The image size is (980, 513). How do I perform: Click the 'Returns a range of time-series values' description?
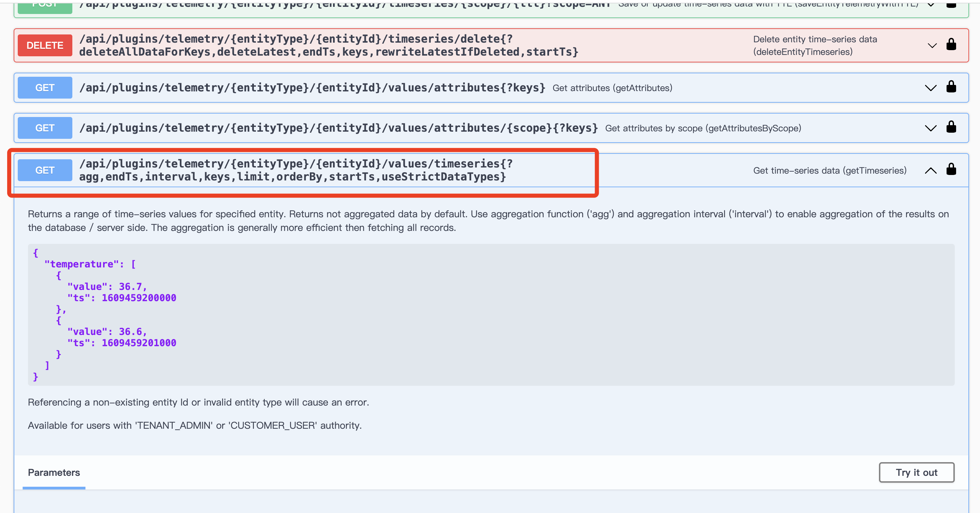click(x=488, y=221)
